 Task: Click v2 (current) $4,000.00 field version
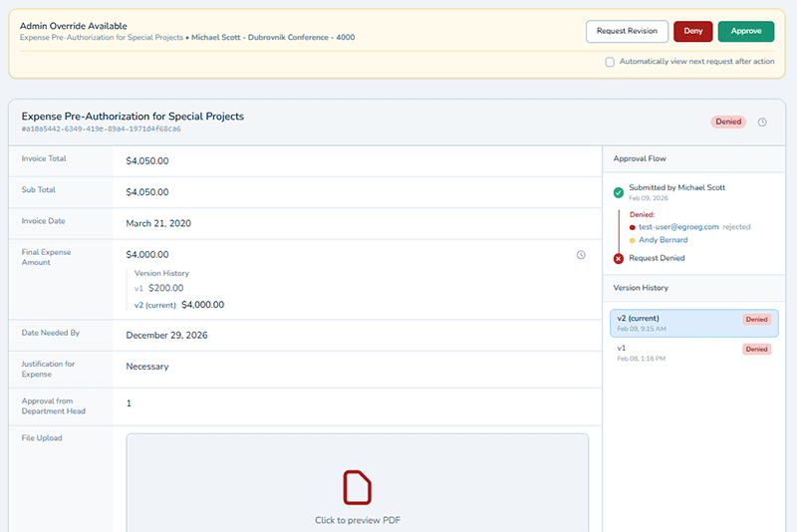(179, 305)
